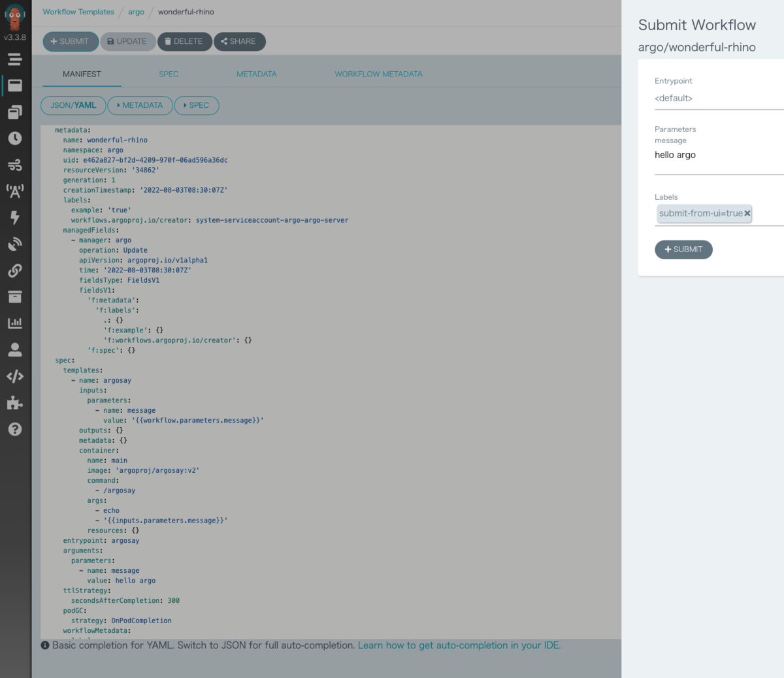Toggle the JSON/YAML editor format
Screen dimensions: 784x678
73,105
